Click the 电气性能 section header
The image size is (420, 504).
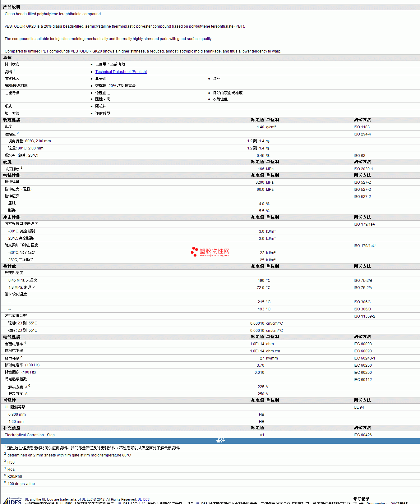[12, 337]
